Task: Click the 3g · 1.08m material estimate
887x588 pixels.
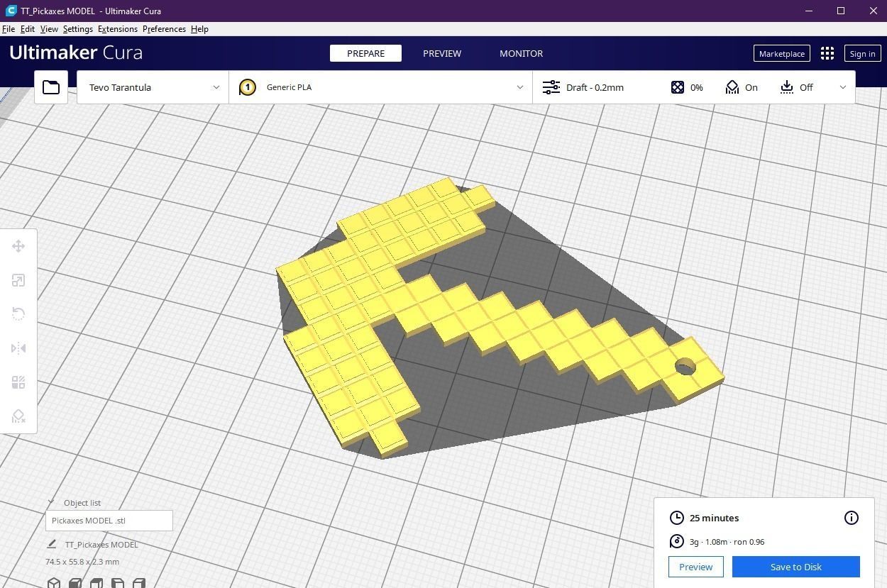Action: tap(727, 542)
